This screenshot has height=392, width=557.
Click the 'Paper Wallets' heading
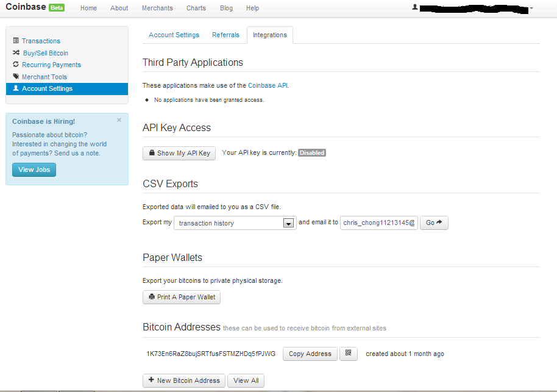point(172,257)
